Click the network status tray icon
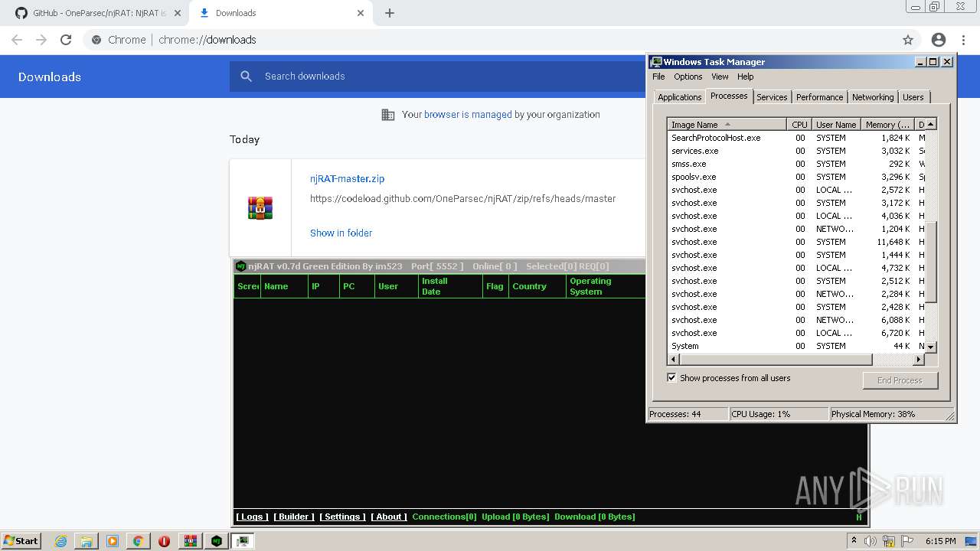980x551 pixels. 889,541
